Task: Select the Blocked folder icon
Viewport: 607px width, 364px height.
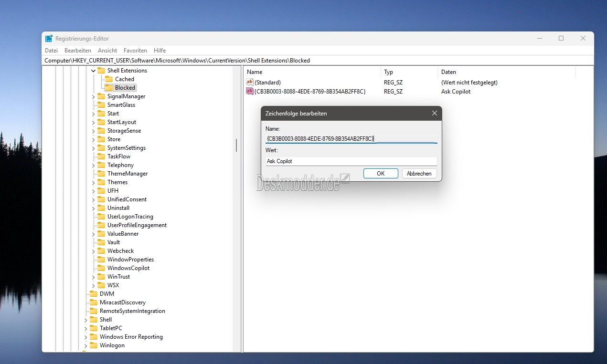Action: [109, 88]
